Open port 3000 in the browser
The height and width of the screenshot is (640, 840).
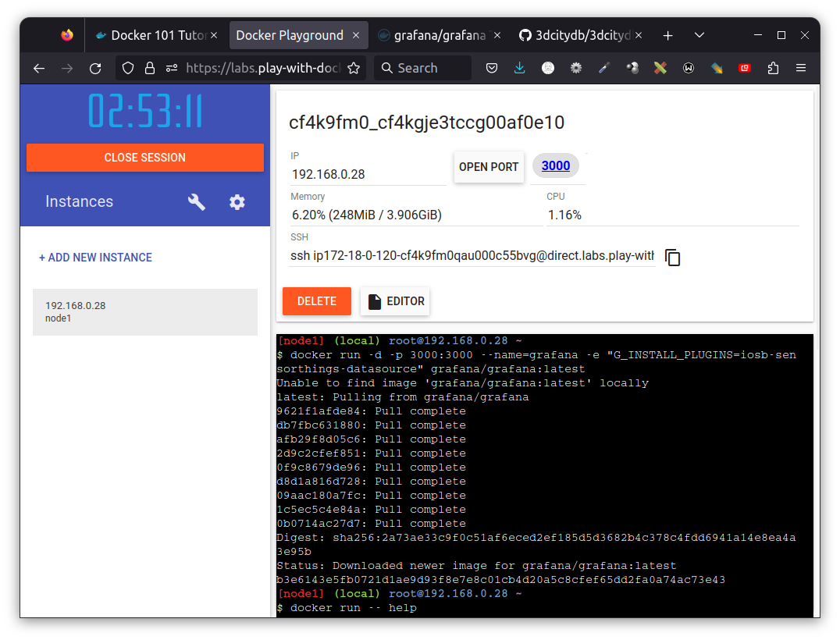coord(555,165)
